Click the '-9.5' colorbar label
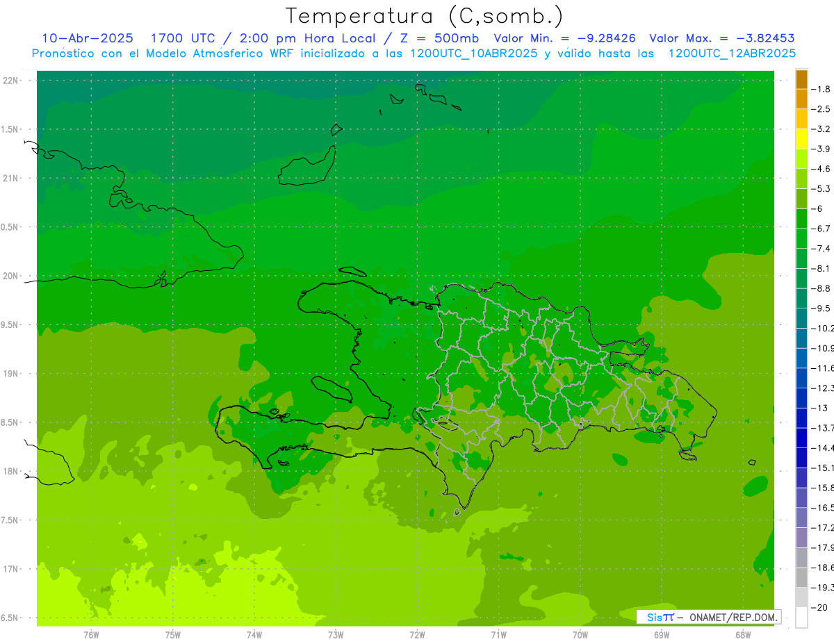 [x=821, y=308]
